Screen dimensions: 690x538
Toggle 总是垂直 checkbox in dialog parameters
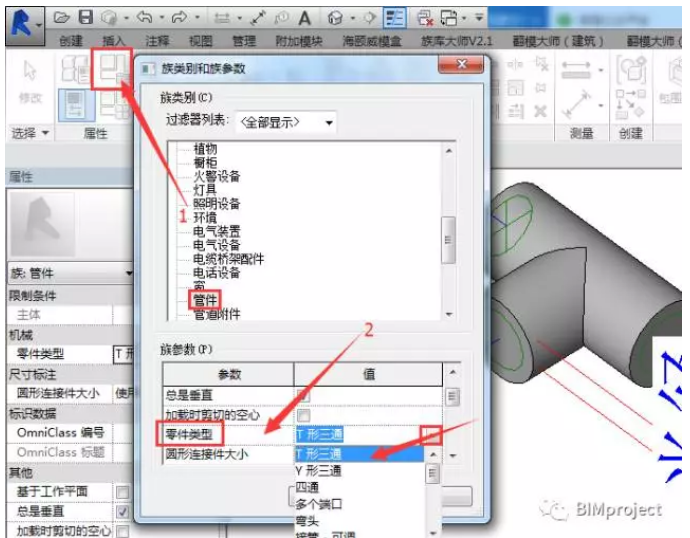tap(303, 395)
